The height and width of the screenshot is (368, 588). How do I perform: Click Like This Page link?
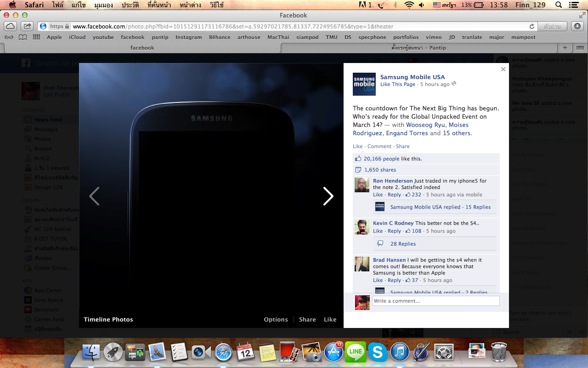398,84
